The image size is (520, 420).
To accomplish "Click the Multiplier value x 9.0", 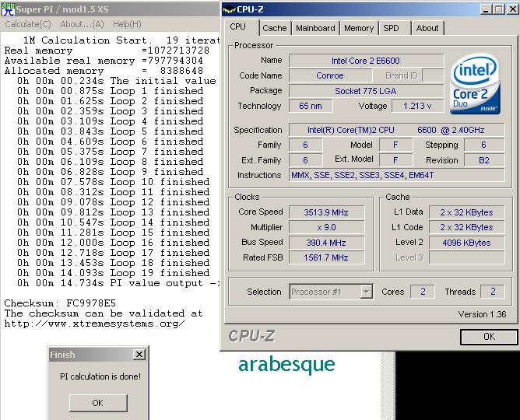I will (326, 227).
